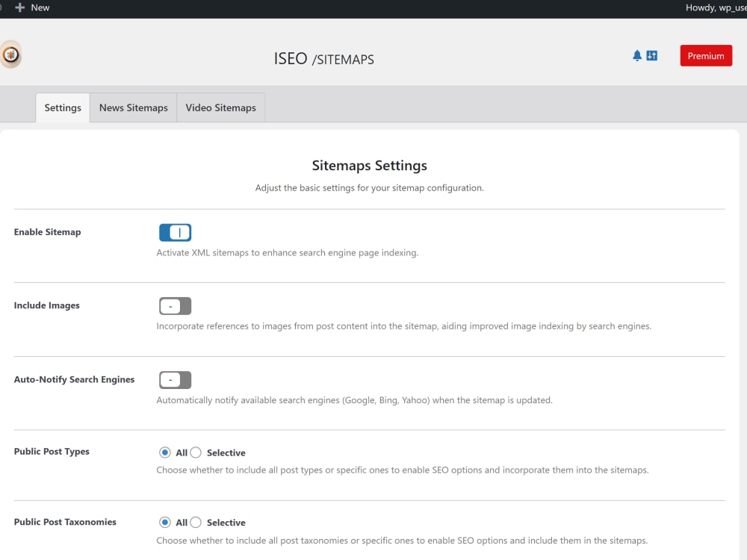747x560 pixels.
Task: Open the quick settings sliders icon
Action: (651, 56)
